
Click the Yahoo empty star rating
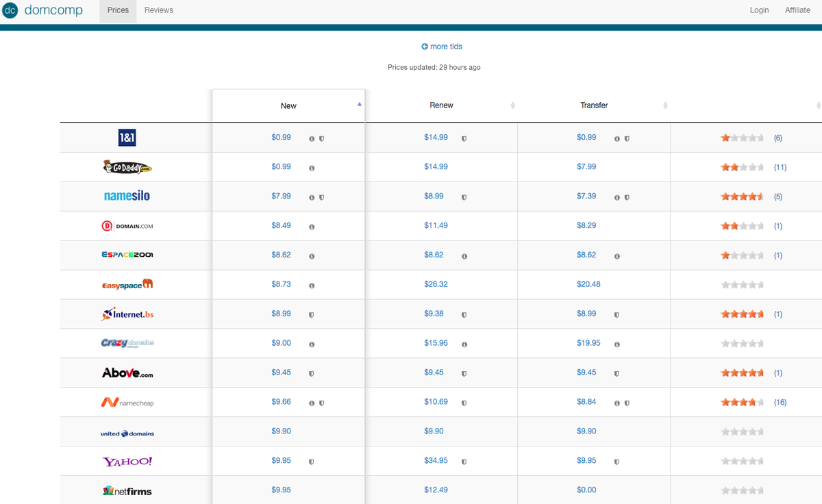[743, 462]
